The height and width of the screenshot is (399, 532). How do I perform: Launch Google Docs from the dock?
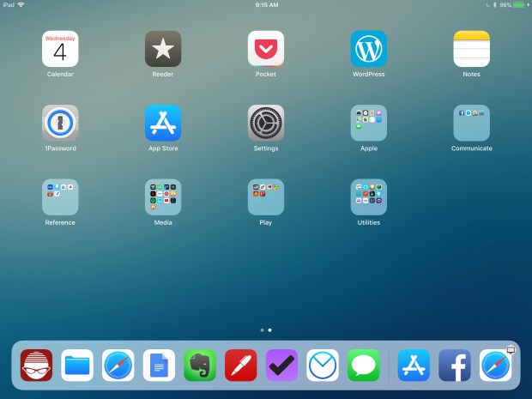[x=159, y=366]
